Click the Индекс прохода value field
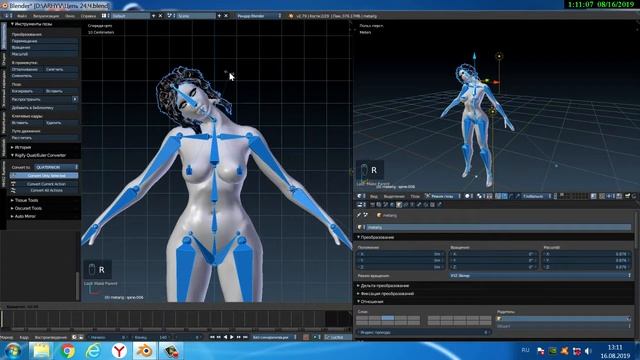The image size is (640, 360). 423,332
